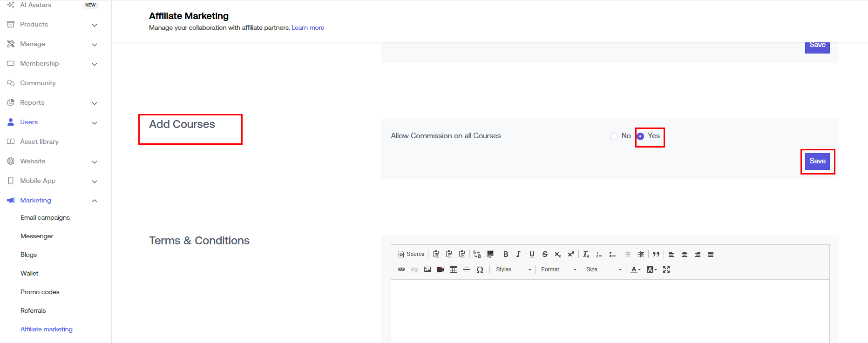868x343 pixels.
Task: Toggle bold formatting in the editor
Action: click(506, 254)
